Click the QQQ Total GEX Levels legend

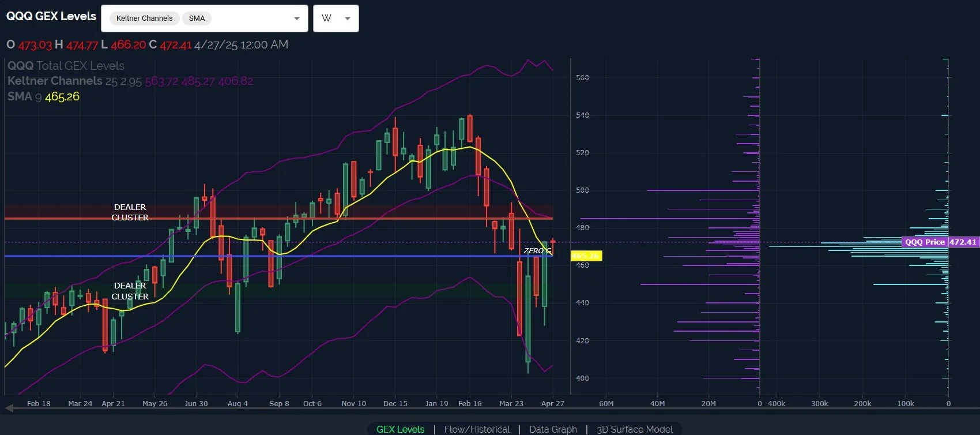(x=66, y=66)
